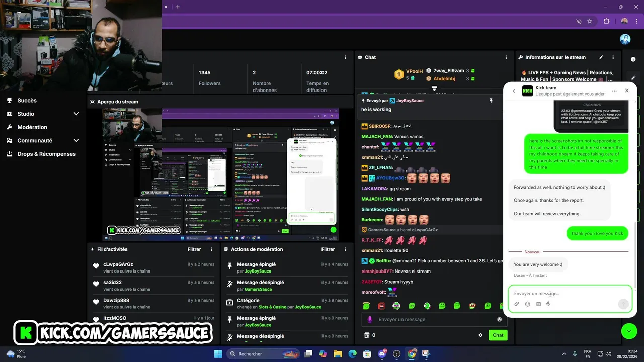Screen dimensions: 644x362
Task: Attach a file in the support chat
Action: click(x=517, y=304)
